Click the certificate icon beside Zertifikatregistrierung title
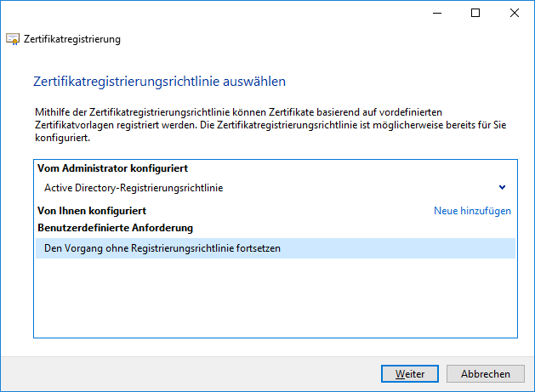535x392 pixels. [13, 39]
